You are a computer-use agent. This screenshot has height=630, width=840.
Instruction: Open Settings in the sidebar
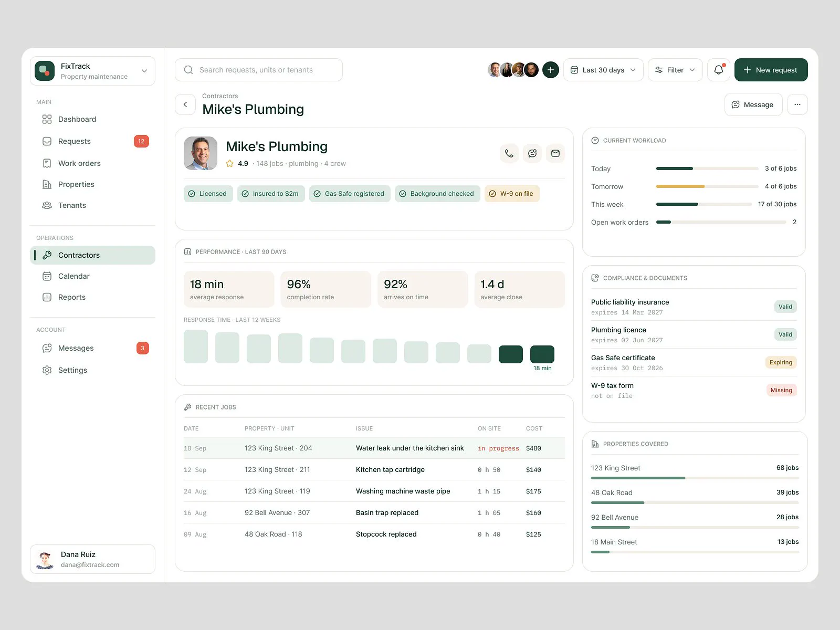pos(92,370)
